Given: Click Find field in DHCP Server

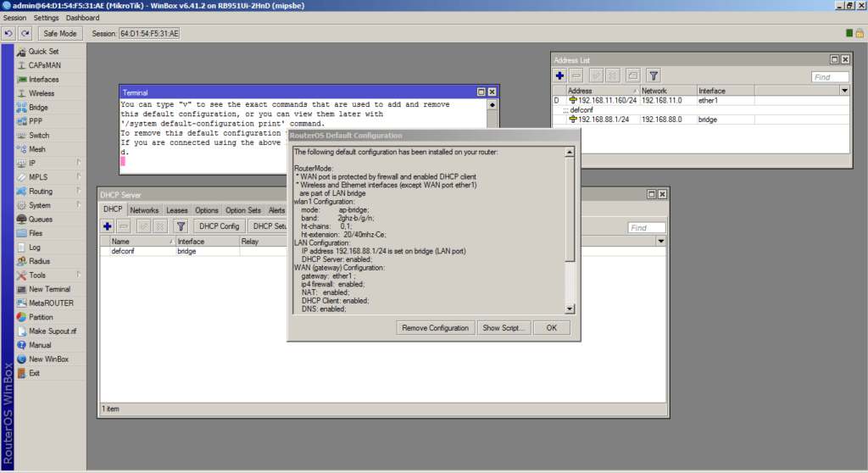Looking at the screenshot, I should (x=646, y=228).
